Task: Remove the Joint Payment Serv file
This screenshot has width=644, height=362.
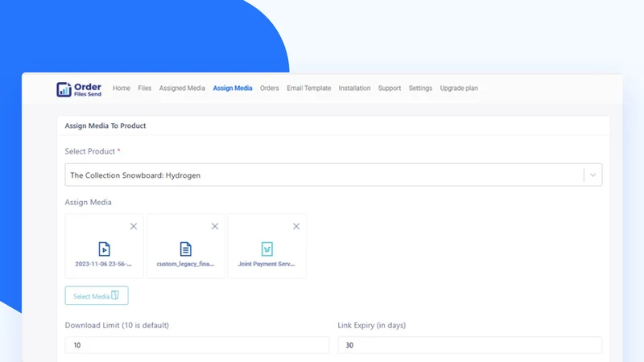Action: click(x=296, y=226)
